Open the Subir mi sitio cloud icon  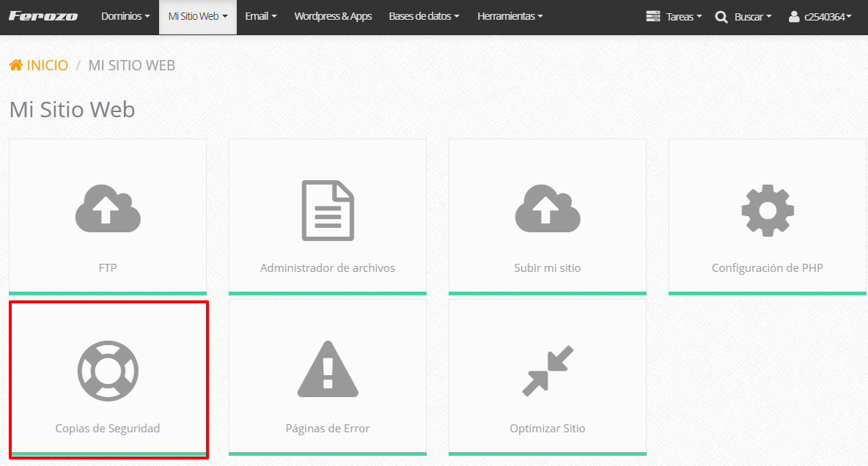[548, 209]
